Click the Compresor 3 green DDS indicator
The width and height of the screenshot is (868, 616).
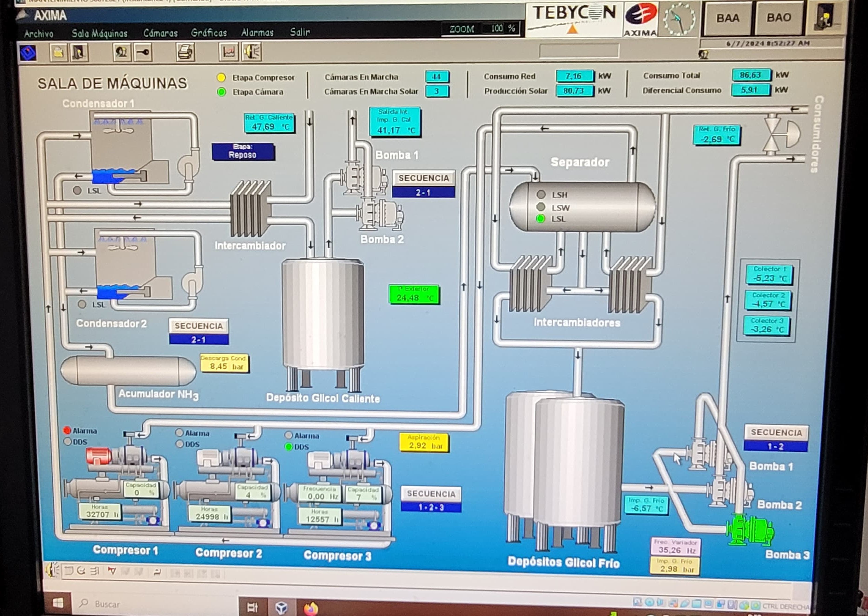[289, 447]
